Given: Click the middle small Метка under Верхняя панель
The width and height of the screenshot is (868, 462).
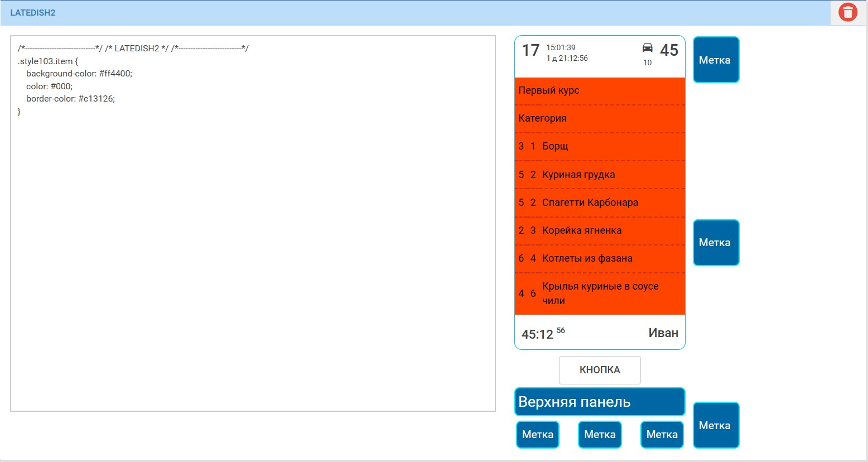Looking at the screenshot, I should click(600, 435).
